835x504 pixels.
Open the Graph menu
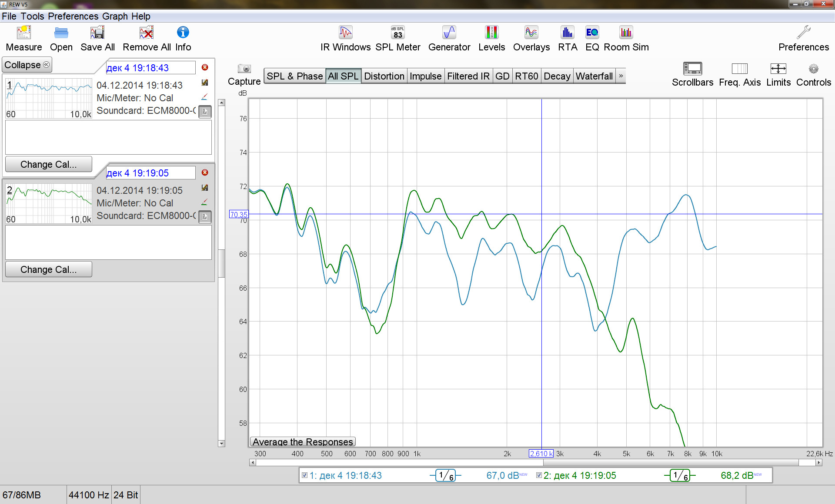115,17
